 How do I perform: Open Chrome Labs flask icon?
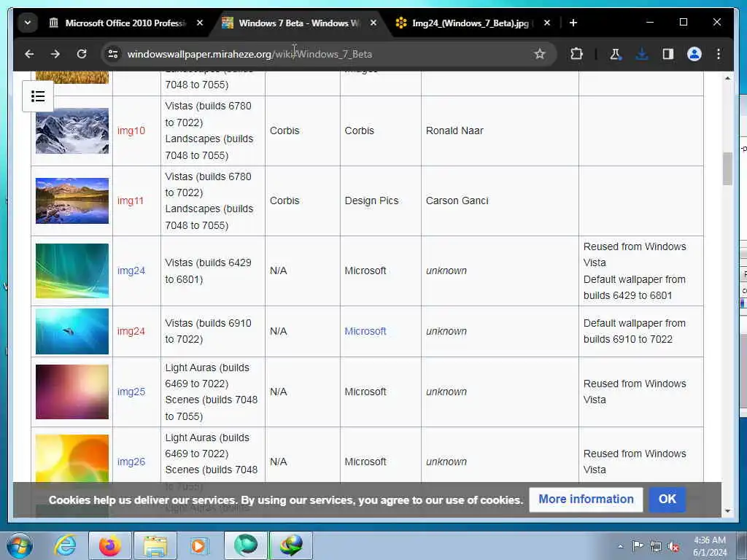[x=615, y=54]
